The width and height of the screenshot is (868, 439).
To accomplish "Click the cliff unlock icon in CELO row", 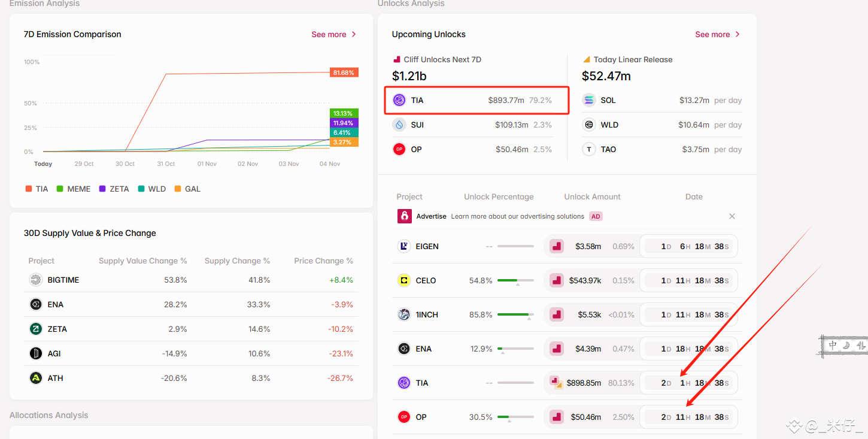I will click(557, 280).
